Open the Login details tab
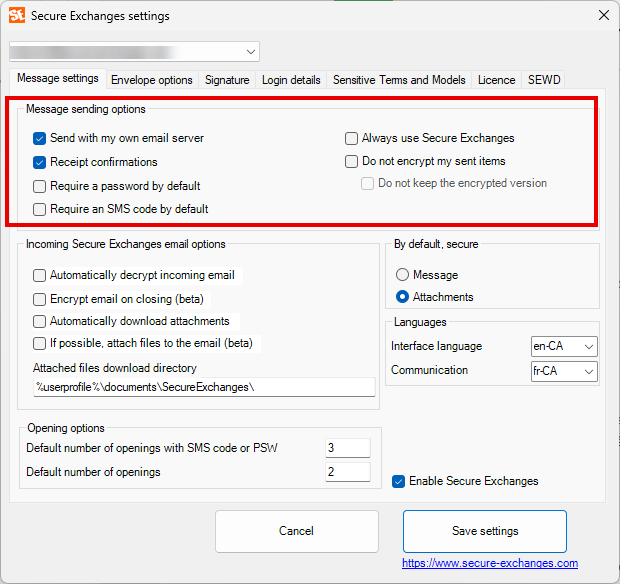 (x=291, y=80)
